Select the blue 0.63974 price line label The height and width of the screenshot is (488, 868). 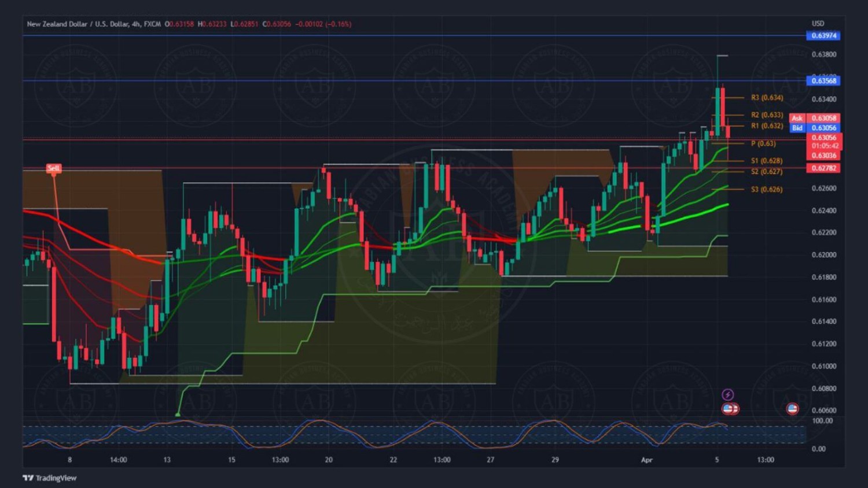point(823,36)
